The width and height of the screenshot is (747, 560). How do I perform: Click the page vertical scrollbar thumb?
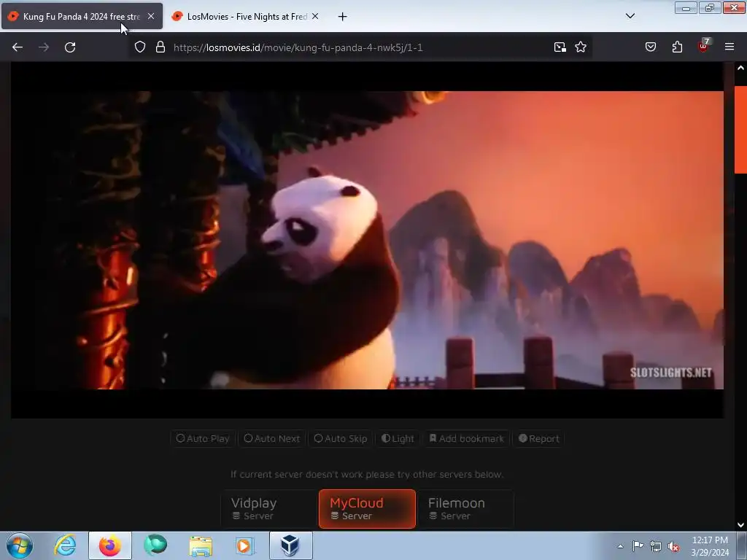tap(740, 130)
